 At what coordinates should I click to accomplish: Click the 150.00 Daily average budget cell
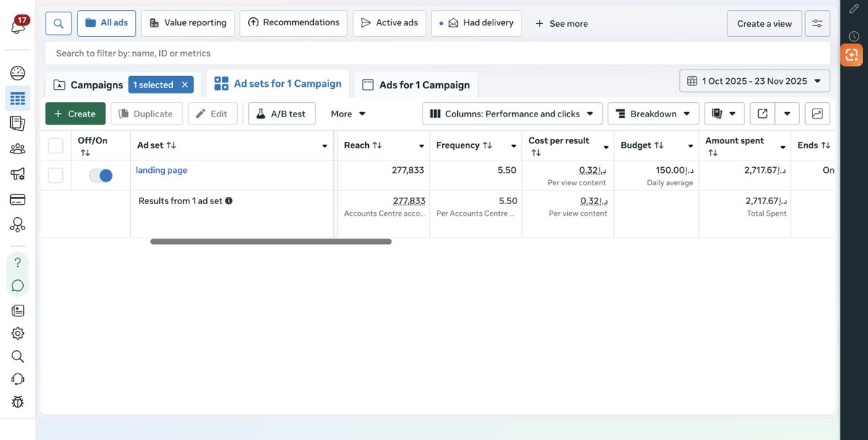tap(656, 176)
